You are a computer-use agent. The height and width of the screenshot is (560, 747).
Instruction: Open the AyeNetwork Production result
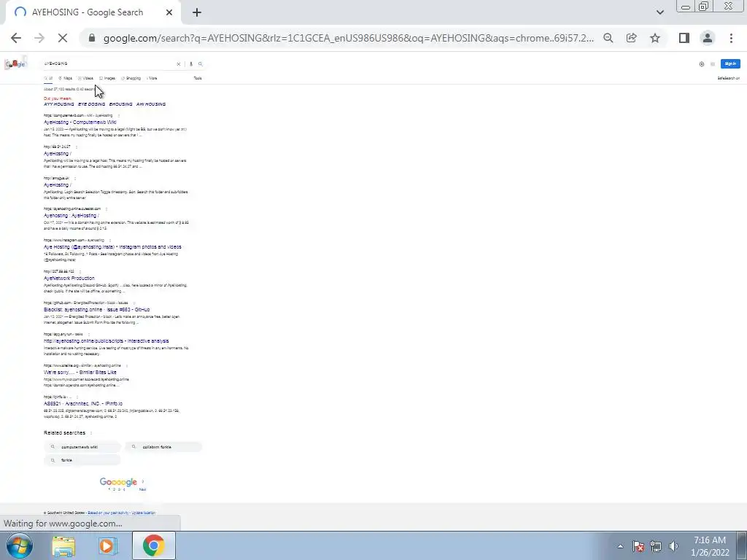[69, 278]
